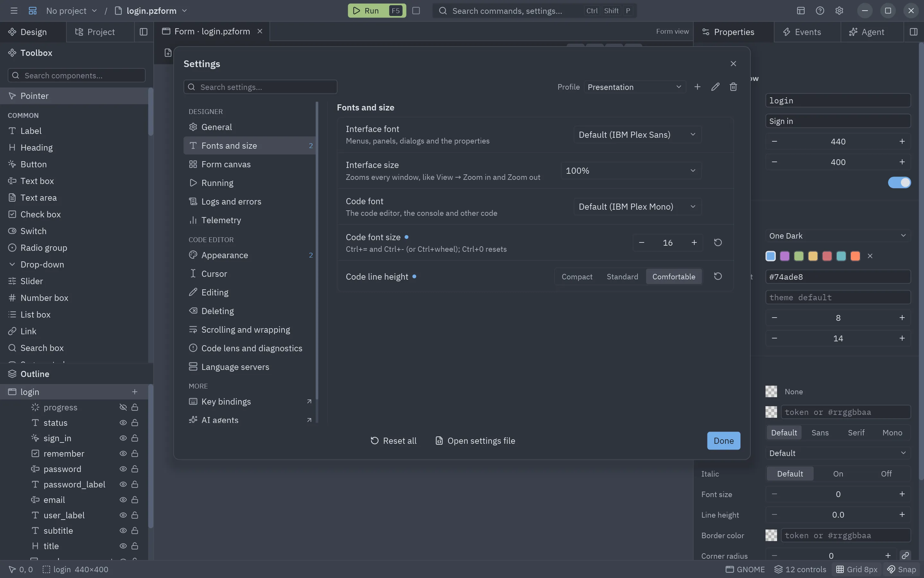924x578 pixels.
Task: Open the Project tab
Action: 100,32
